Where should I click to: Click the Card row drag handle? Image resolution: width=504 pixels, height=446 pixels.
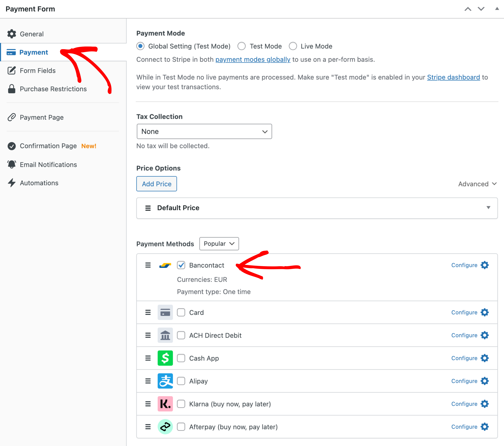point(148,312)
